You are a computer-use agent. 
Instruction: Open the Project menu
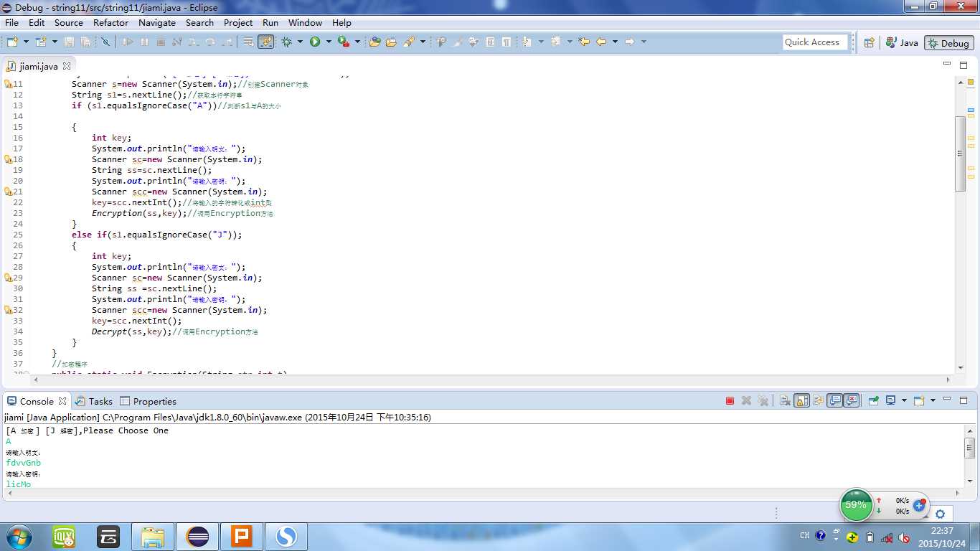[x=238, y=22]
